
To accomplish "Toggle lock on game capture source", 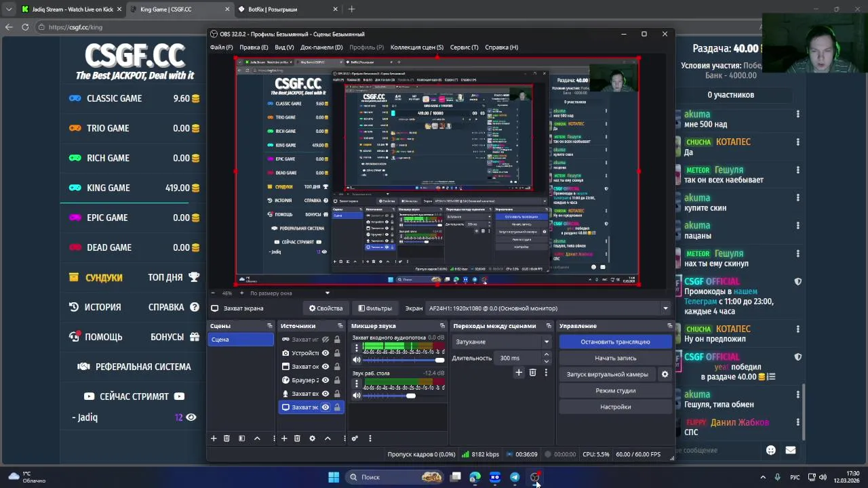I will 336,340.
